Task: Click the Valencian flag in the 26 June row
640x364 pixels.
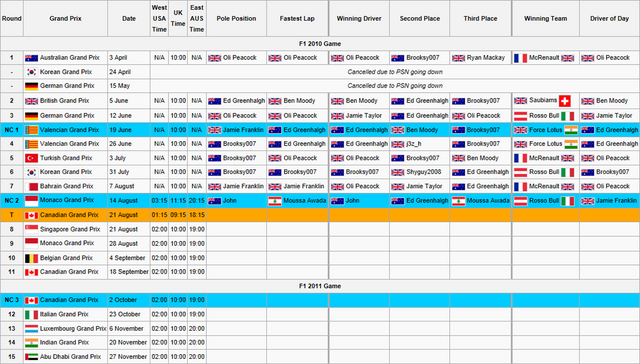Action: click(31, 144)
